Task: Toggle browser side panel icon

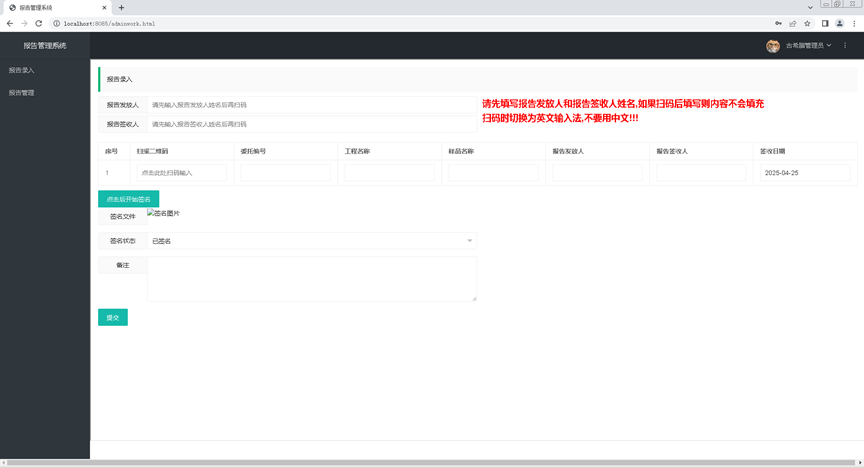Action: 825,23
